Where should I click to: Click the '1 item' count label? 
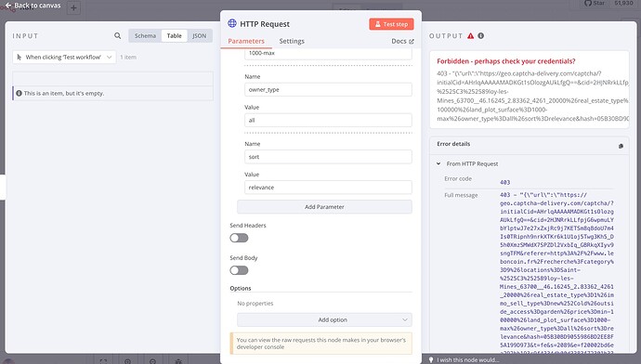click(x=128, y=58)
